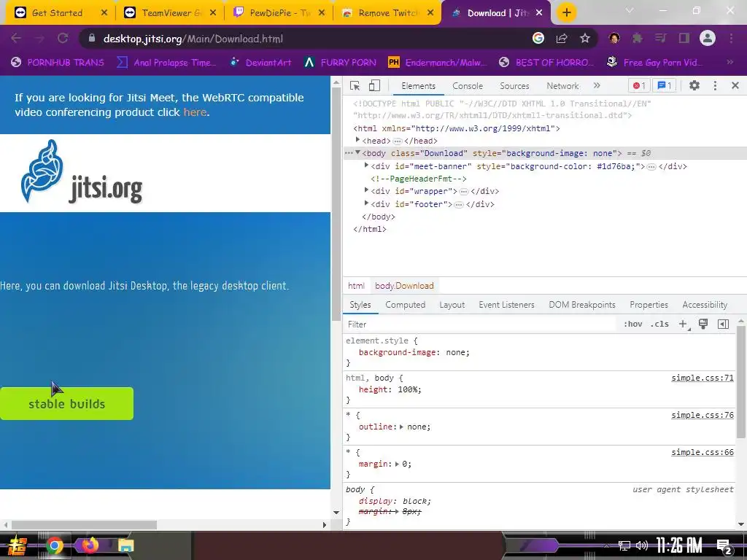Open the Accessibility tab
The width and height of the screenshot is (747, 560).
(705, 305)
